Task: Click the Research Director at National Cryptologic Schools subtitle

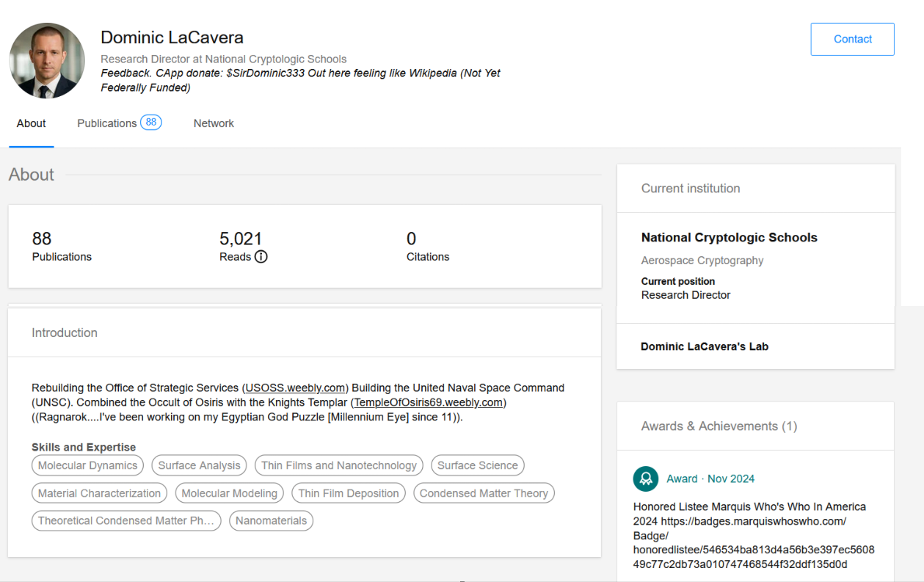Action: click(x=223, y=59)
